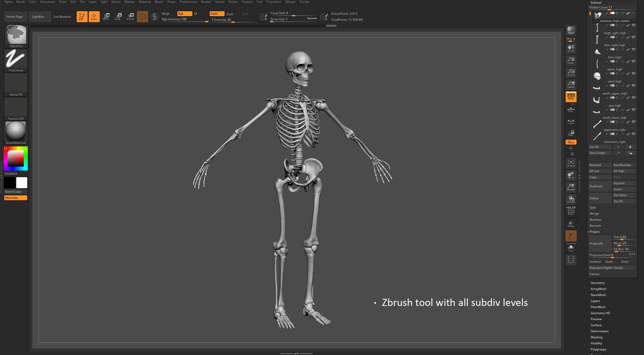Click the Zoom3D navigation icon
Screen dimensions: 644x355
tap(571, 187)
